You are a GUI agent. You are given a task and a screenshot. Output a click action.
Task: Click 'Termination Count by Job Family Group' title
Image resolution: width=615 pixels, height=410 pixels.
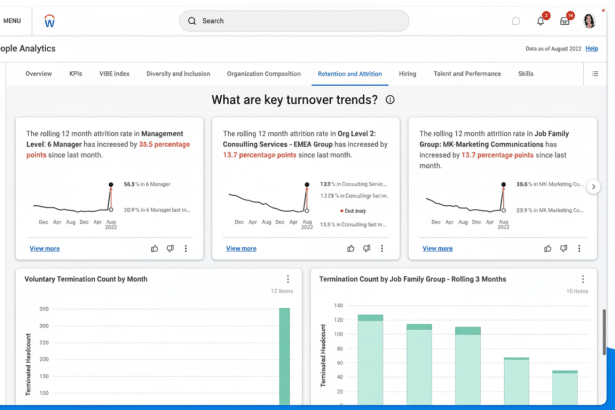pos(413,279)
